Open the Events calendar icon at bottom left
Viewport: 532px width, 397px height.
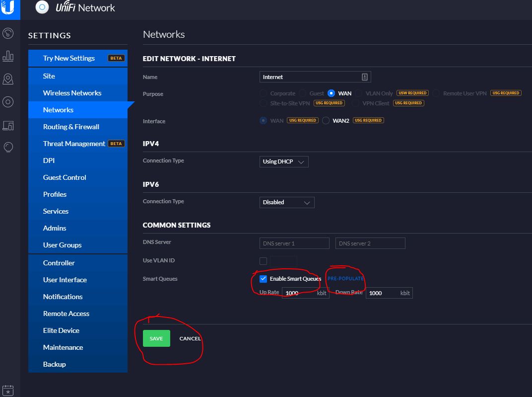point(8,392)
